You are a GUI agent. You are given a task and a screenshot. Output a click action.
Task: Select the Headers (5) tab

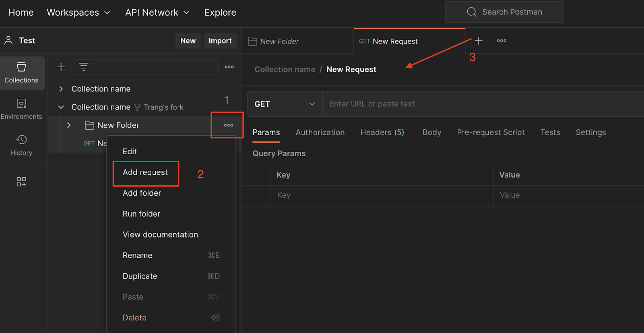[382, 132]
